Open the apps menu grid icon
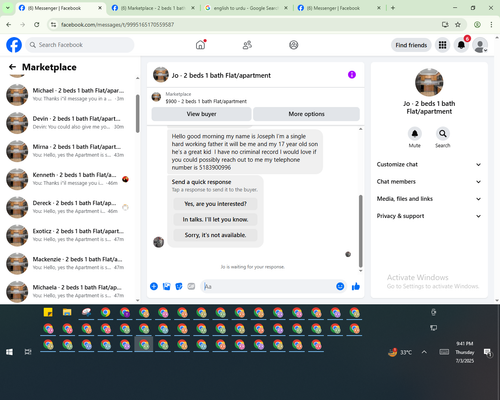Image resolution: width=500 pixels, height=400 pixels. pos(442,45)
